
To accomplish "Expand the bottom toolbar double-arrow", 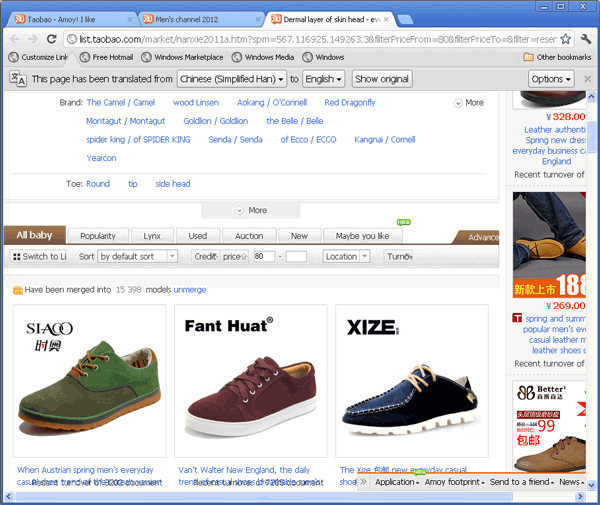I will point(363,482).
